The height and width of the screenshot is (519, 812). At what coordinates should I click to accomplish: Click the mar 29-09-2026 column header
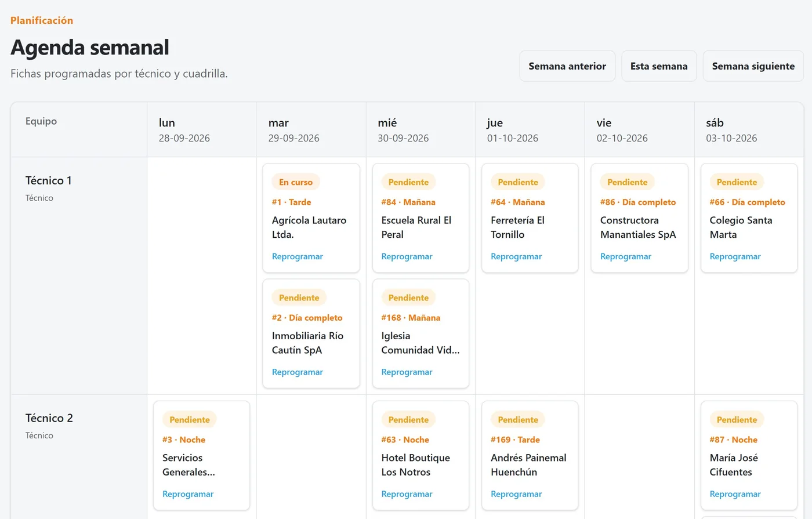[311, 130]
